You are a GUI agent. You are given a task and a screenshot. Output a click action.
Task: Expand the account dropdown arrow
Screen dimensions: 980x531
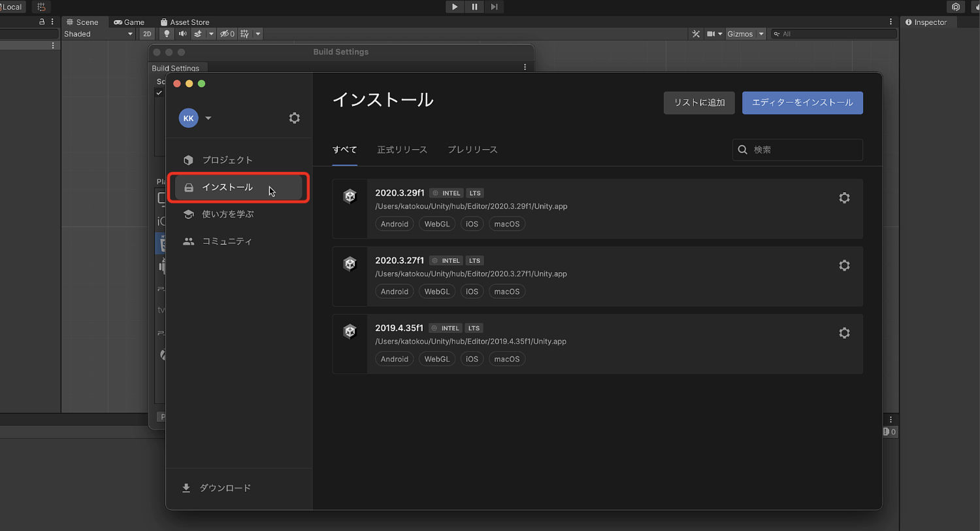208,118
